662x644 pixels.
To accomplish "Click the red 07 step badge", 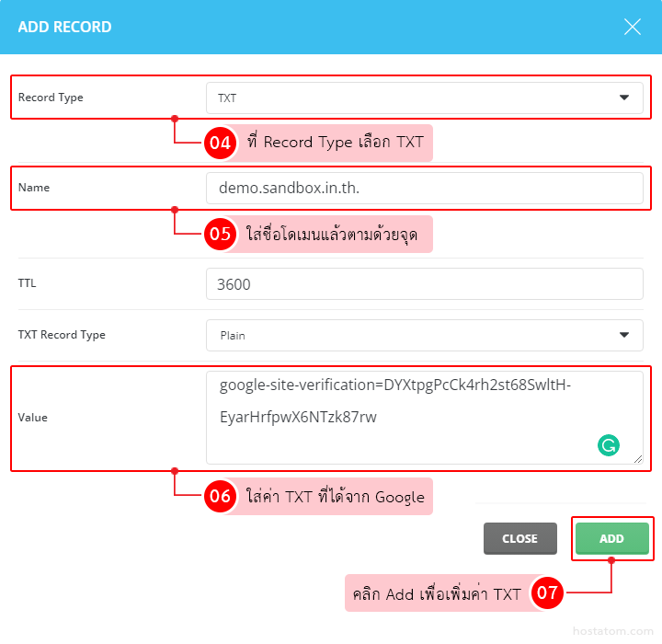I will [547, 593].
